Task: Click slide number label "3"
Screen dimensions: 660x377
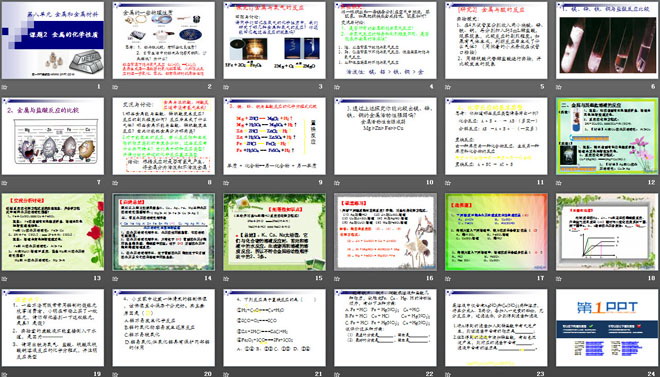Action: pos(320,87)
